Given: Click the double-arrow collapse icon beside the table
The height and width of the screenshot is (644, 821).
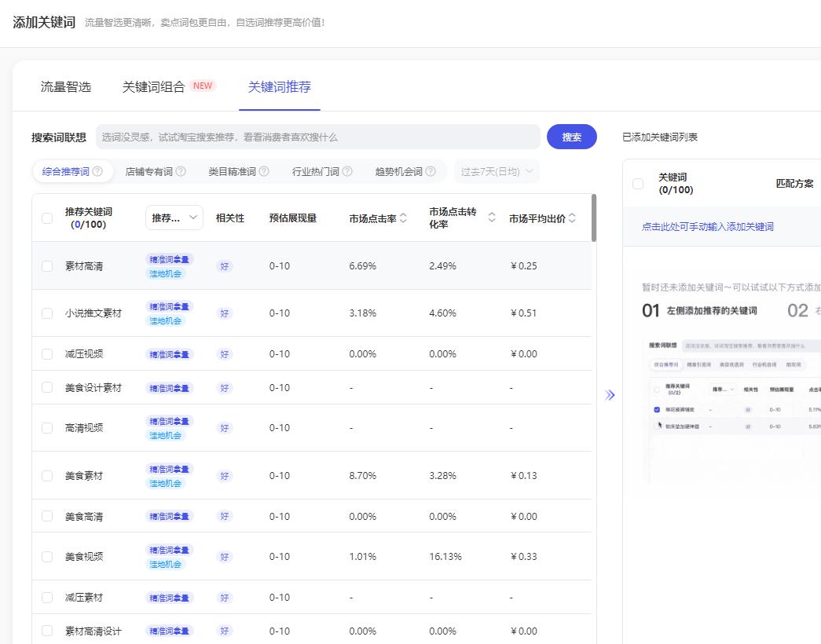Looking at the screenshot, I should [610, 395].
